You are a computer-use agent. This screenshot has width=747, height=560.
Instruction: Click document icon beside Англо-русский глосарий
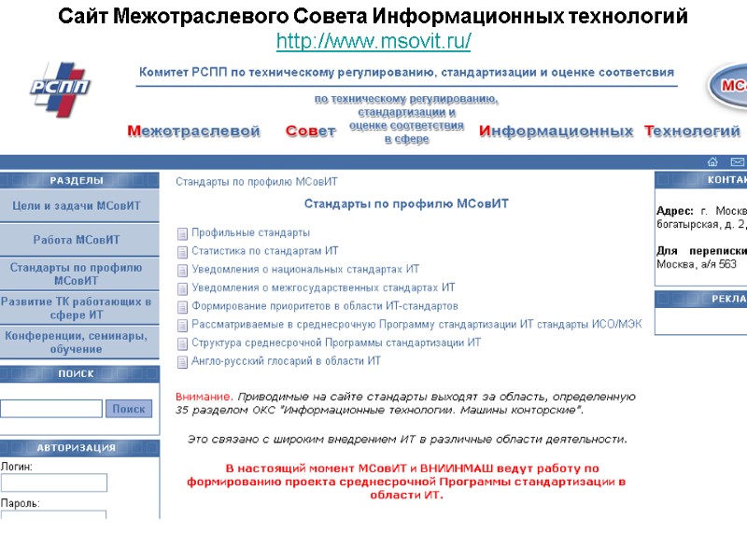click(182, 362)
